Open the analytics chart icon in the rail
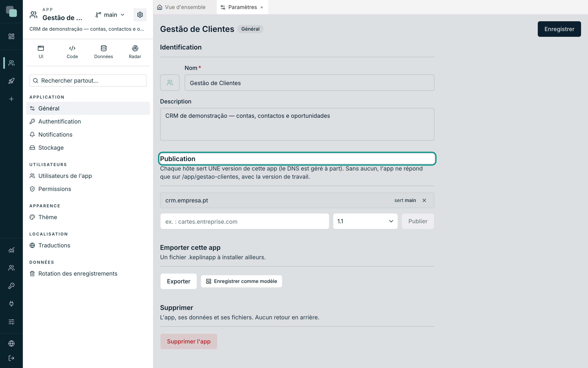Image resolution: width=588 pixels, height=368 pixels. 11,250
